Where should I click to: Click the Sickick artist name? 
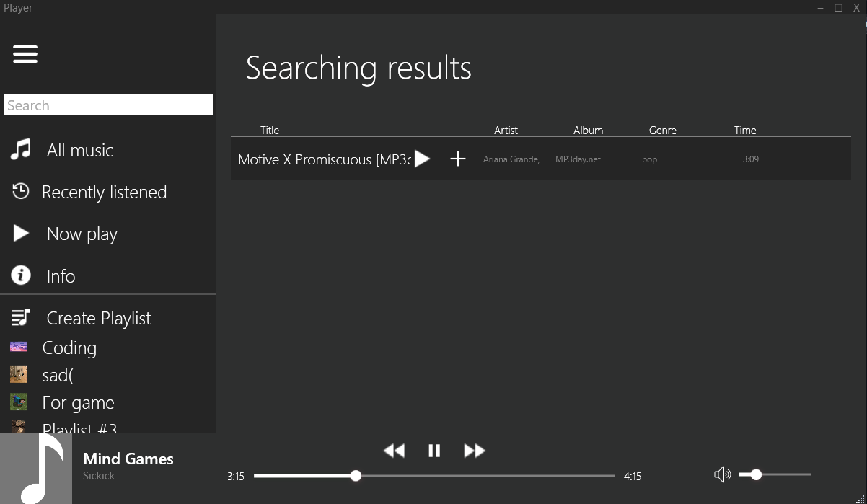click(x=99, y=476)
